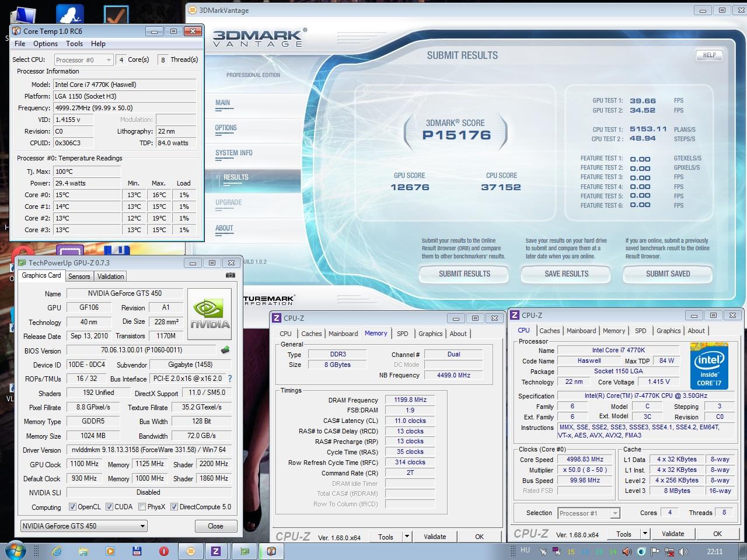Image resolution: width=747 pixels, height=560 pixels.
Task: Click the Opera icon in the taskbar
Action: (163, 551)
